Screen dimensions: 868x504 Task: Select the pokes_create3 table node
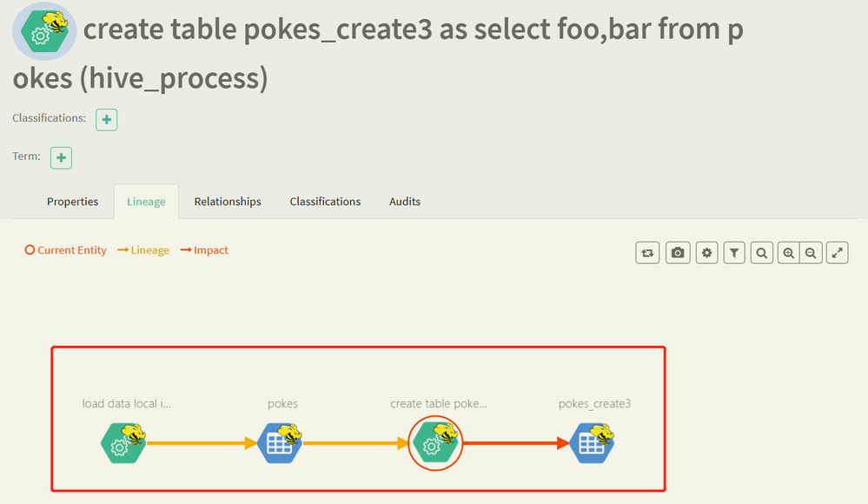coord(593,442)
